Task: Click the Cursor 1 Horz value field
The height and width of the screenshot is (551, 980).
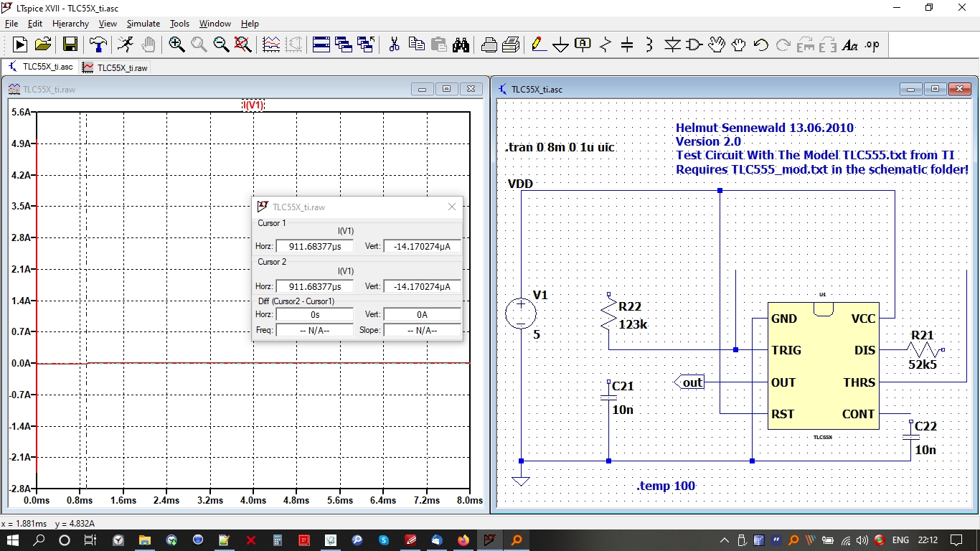Action: coord(314,246)
